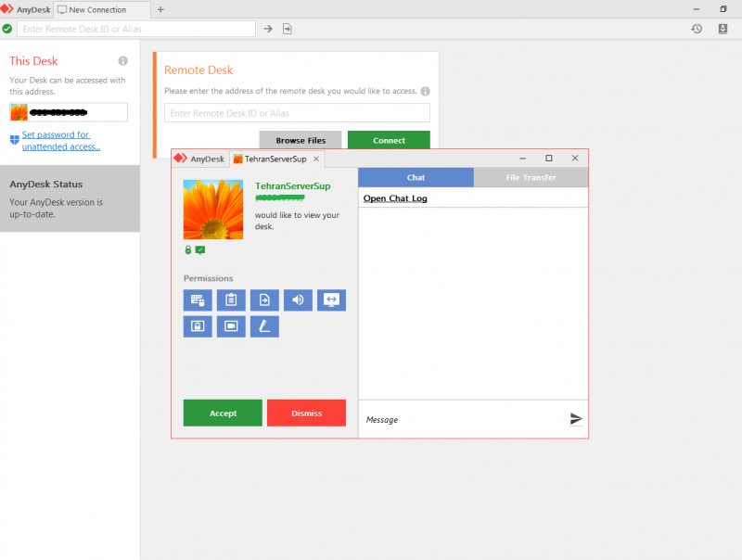Toggle sound transmission permission
The width and height of the screenshot is (742, 560).
tap(298, 300)
